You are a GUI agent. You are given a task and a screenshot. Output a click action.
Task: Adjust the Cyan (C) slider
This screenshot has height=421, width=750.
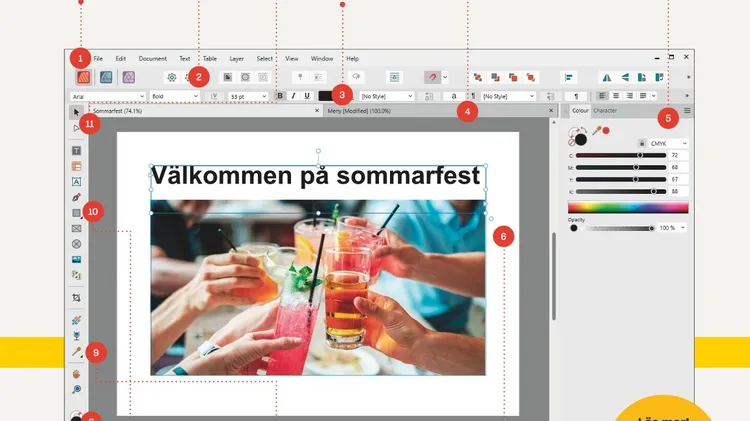621,155
